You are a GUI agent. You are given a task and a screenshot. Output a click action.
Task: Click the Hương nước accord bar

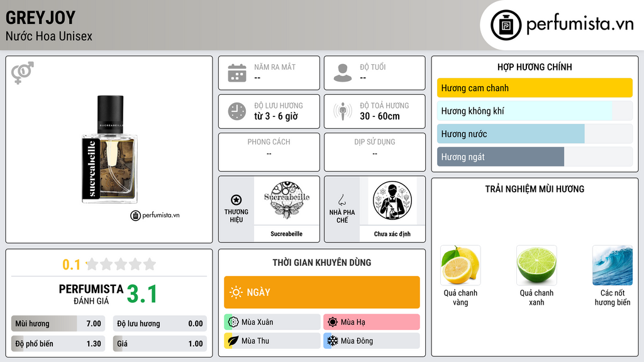click(x=535, y=134)
